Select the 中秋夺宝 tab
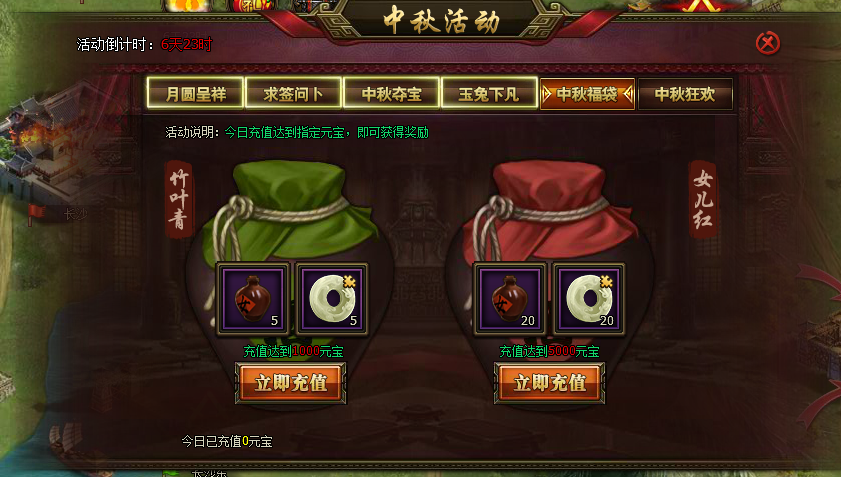 [x=391, y=94]
